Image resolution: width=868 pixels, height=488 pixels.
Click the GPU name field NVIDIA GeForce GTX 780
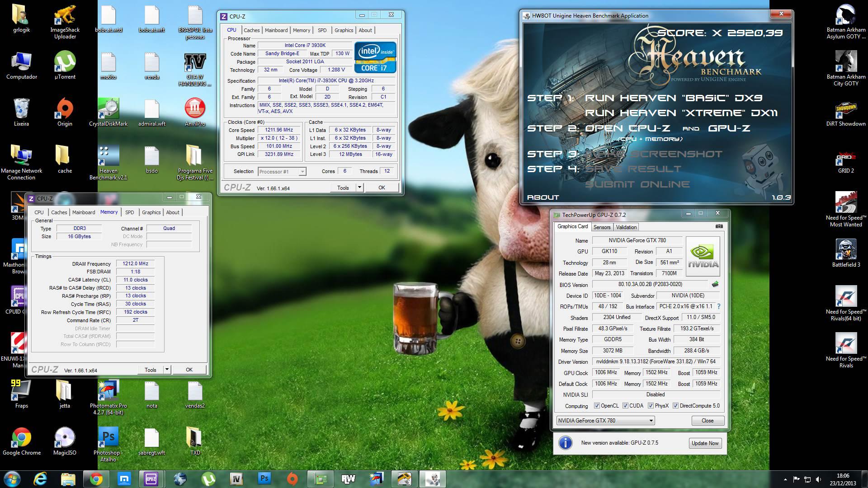pyautogui.click(x=637, y=240)
